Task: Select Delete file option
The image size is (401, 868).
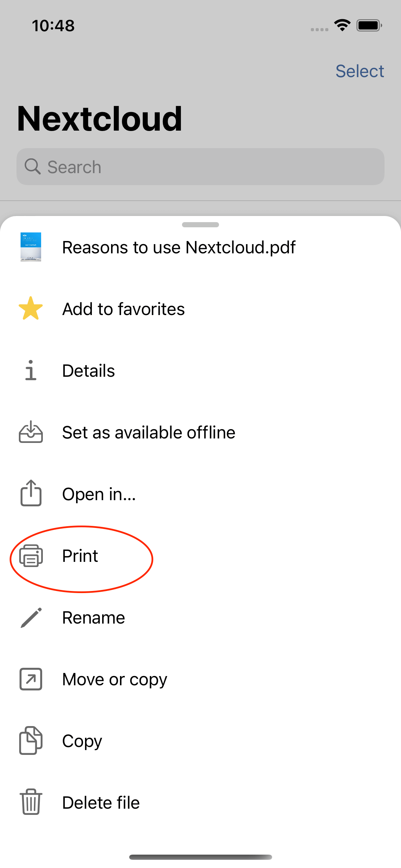Action: [200, 803]
